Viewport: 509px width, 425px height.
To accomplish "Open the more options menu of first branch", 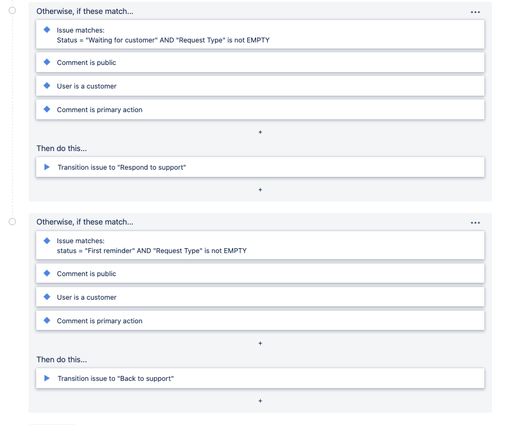I will click(x=475, y=12).
